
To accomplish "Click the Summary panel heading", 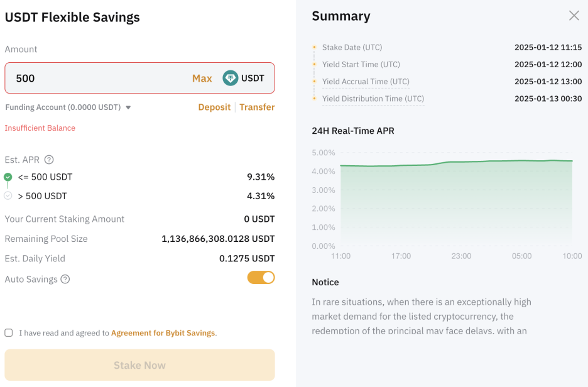I will pyautogui.click(x=341, y=16).
